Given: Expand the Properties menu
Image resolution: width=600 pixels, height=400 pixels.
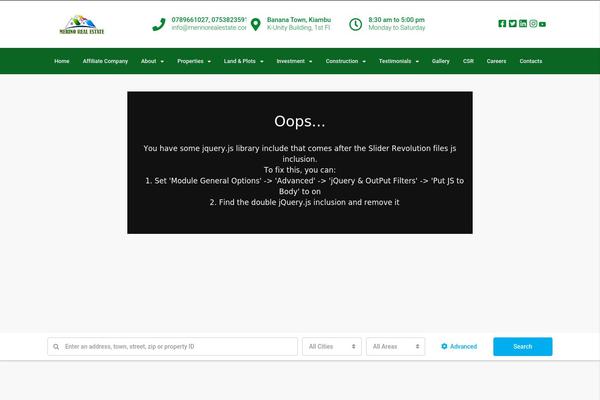Looking at the screenshot, I should (x=194, y=61).
